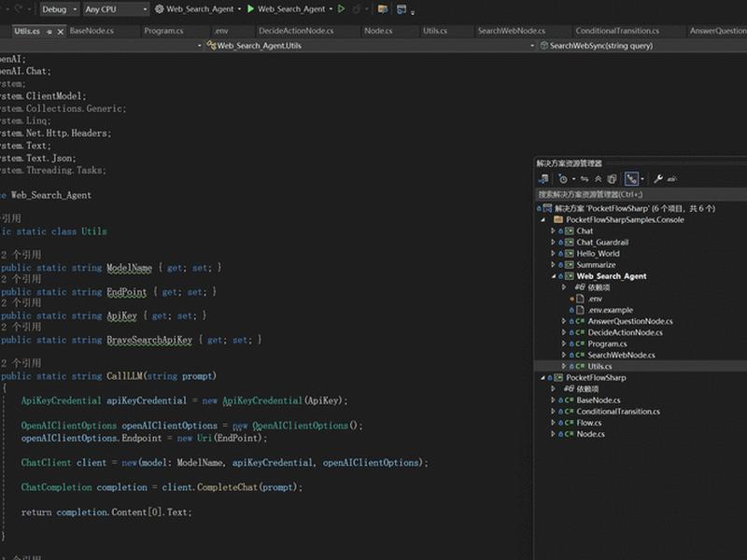Click the sync with active document icon
The width and height of the screenshot is (747, 560).
click(585, 179)
